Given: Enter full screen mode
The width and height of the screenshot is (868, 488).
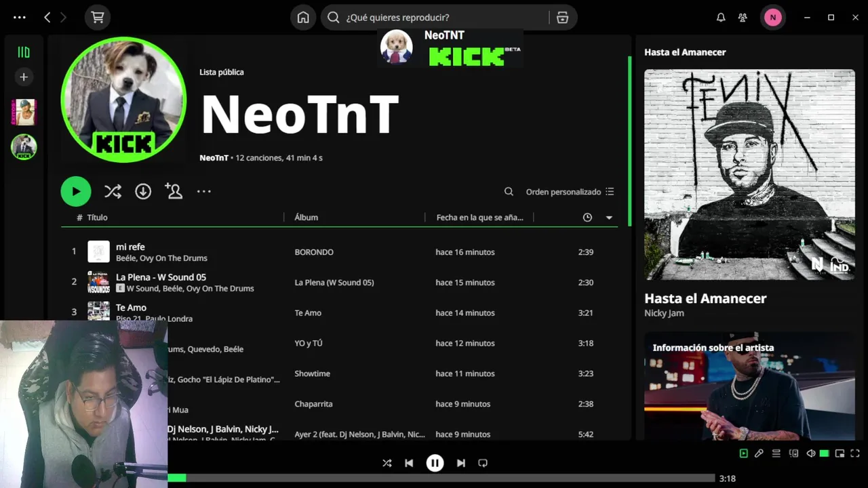Looking at the screenshot, I should point(855,453).
